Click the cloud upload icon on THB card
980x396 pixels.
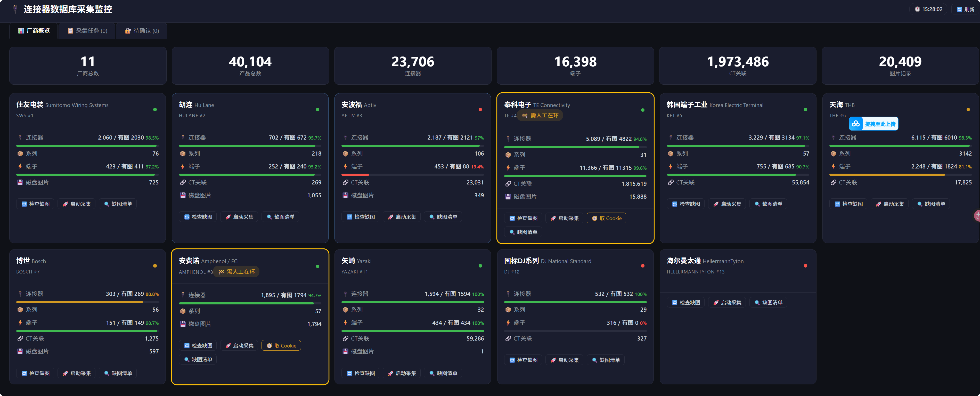856,124
